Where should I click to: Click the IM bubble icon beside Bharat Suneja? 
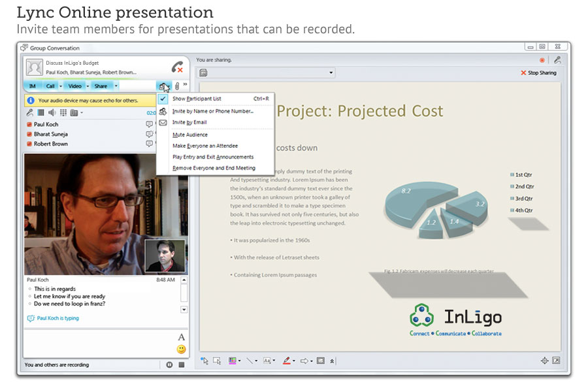149,134
